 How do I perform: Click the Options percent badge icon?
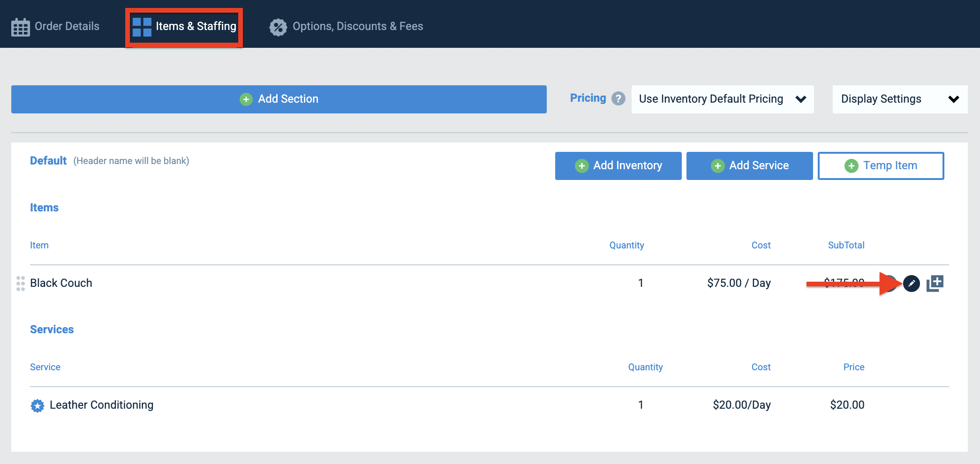point(278,27)
